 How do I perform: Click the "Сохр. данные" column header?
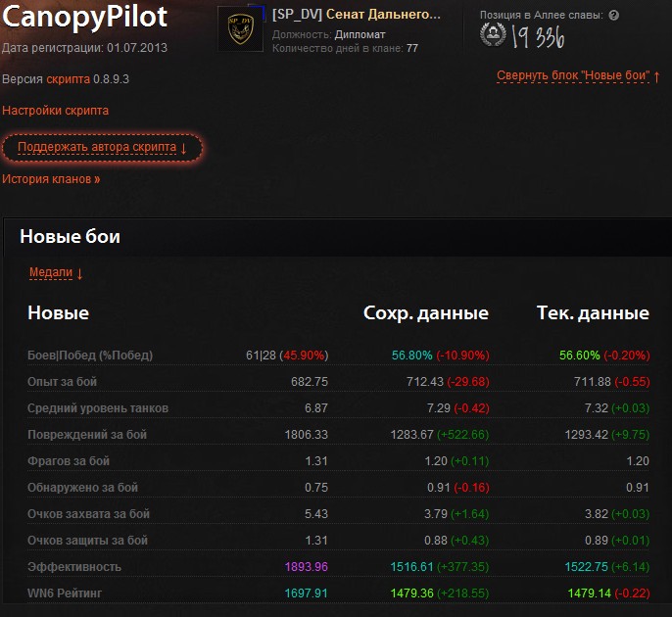pos(426,313)
